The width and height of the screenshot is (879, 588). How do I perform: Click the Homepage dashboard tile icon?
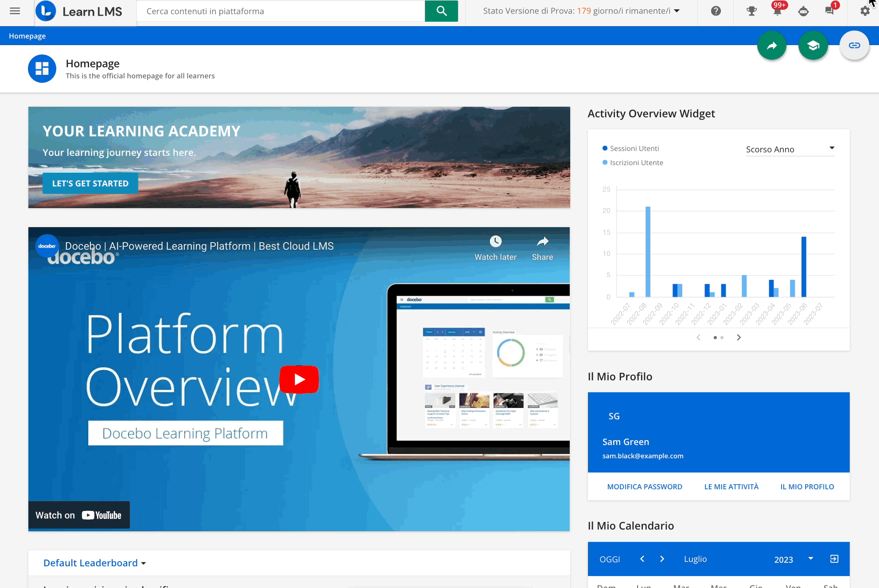pyautogui.click(x=42, y=69)
